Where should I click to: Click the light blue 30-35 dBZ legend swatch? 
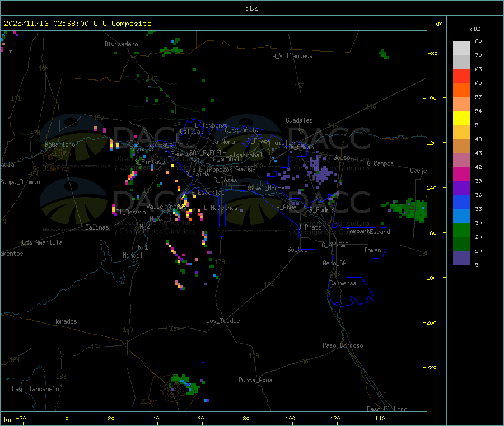click(461, 216)
